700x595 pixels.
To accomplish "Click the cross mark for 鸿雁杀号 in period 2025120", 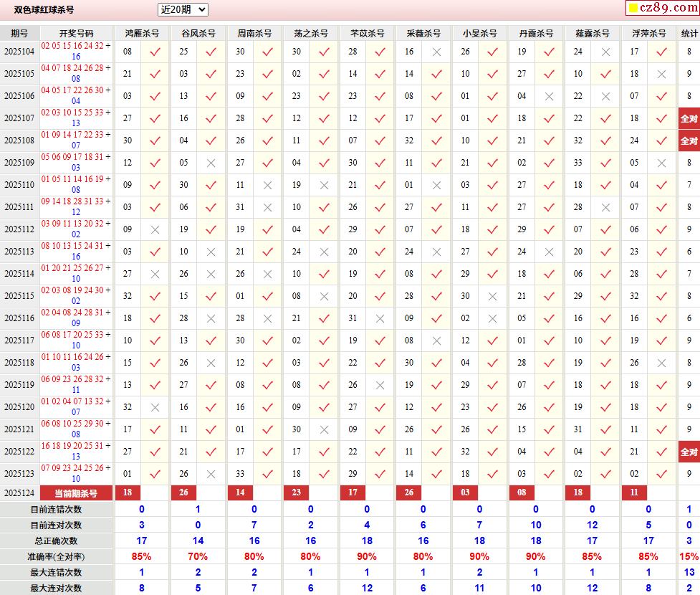I will click(x=155, y=407).
